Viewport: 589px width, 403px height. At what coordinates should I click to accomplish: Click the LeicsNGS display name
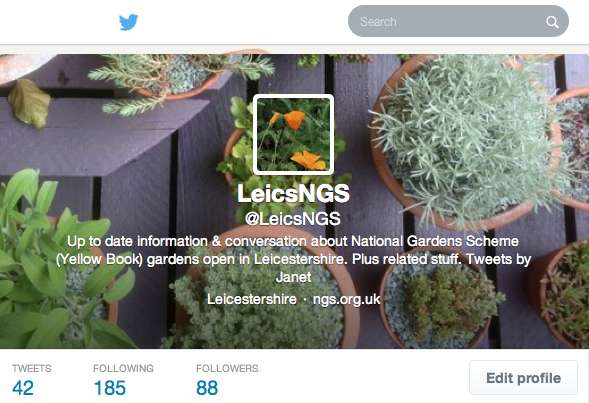click(293, 193)
